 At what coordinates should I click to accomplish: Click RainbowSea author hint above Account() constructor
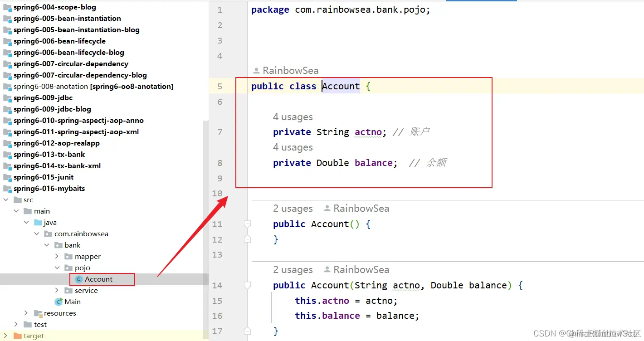click(x=357, y=209)
